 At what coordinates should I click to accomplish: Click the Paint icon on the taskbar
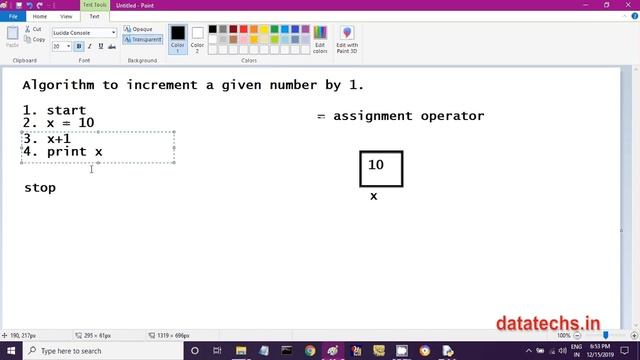click(x=333, y=351)
